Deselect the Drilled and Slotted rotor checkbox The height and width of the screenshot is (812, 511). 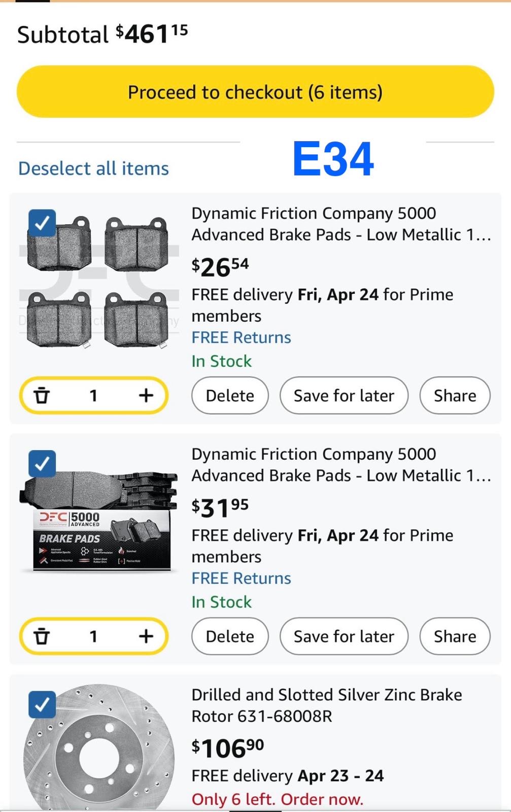[42, 704]
